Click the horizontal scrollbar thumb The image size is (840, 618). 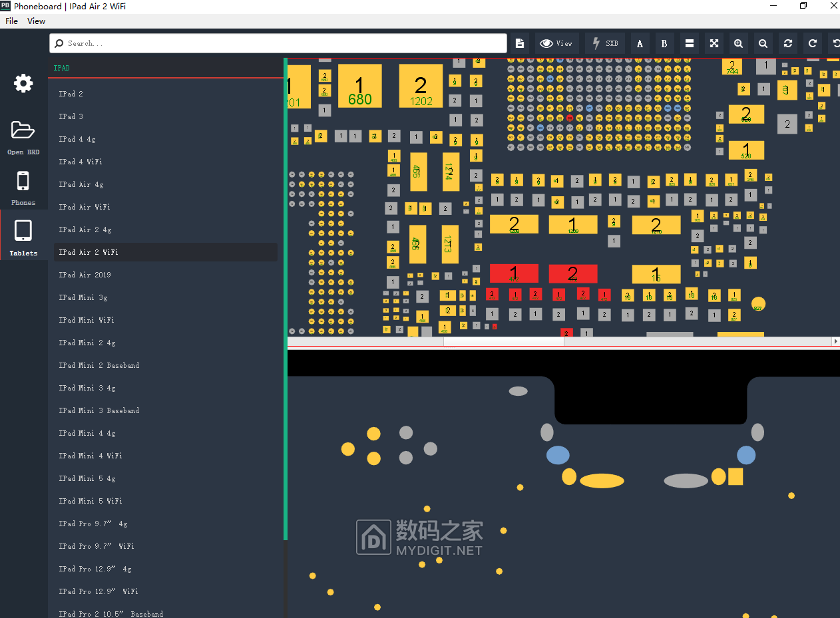click(x=504, y=341)
